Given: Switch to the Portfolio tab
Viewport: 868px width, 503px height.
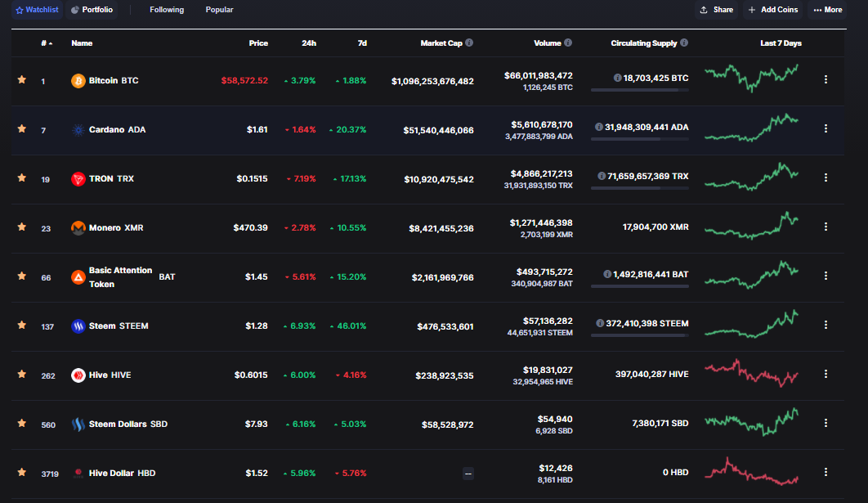Looking at the screenshot, I should (x=92, y=10).
